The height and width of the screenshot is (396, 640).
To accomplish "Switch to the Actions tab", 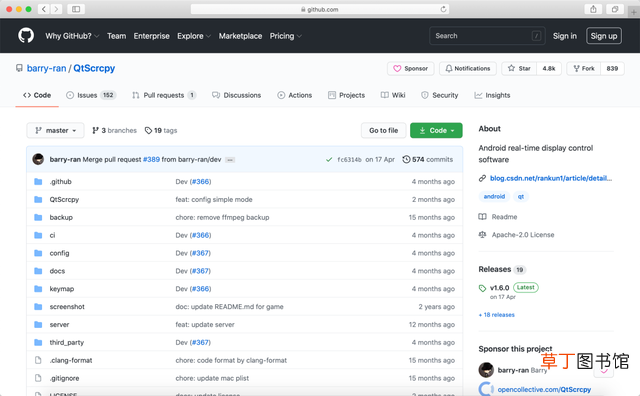I will [x=295, y=95].
